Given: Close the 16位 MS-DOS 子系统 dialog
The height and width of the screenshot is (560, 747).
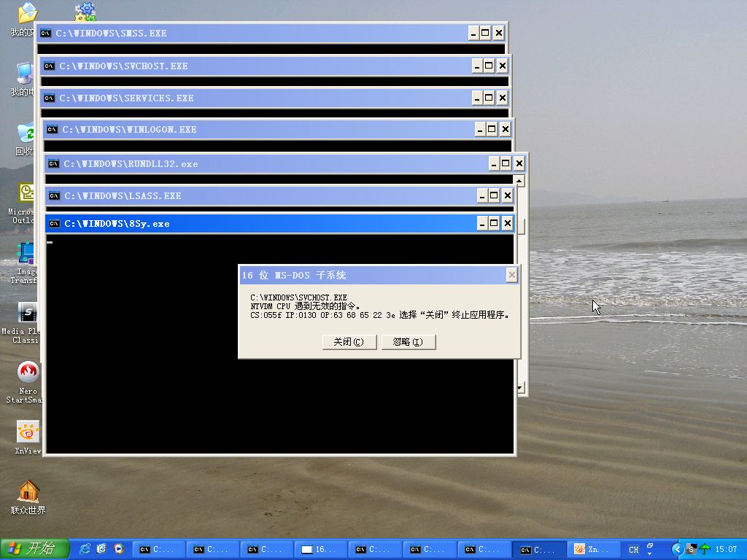Looking at the screenshot, I should [511, 275].
